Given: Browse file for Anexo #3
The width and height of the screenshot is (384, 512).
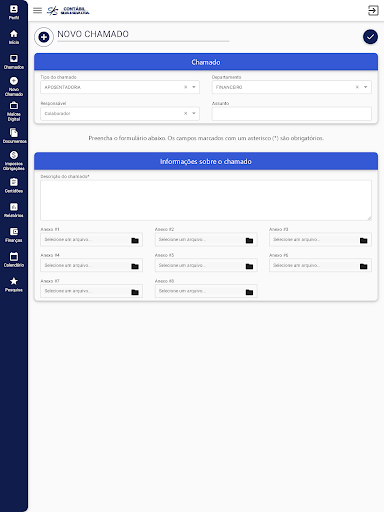Looking at the screenshot, I should 364,240.
